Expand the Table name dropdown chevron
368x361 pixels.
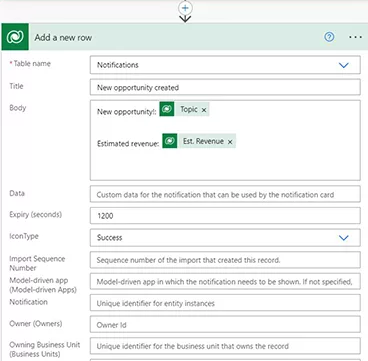click(x=343, y=65)
